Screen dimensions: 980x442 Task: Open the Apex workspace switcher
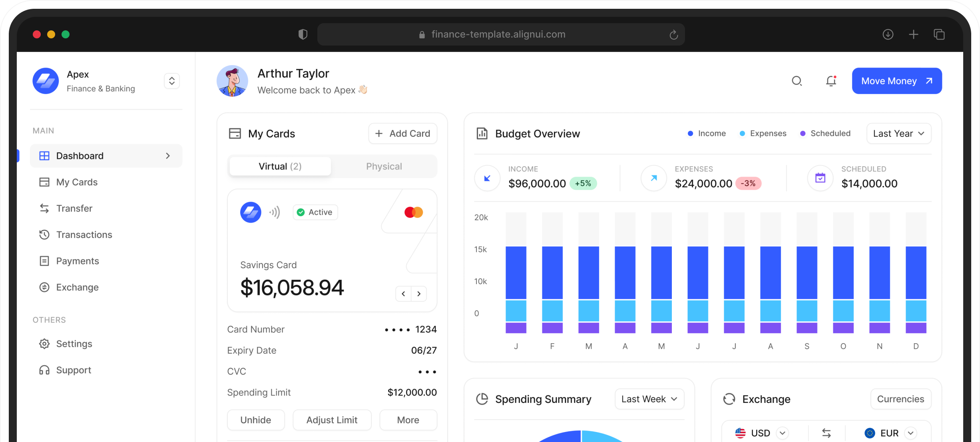point(172,81)
